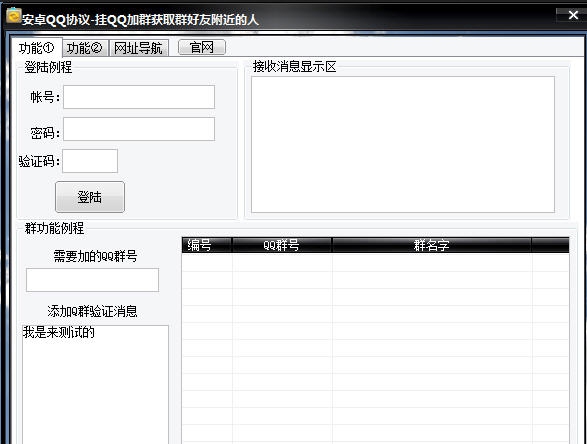Image resolution: width=587 pixels, height=444 pixels.
Task: Click the 登陆例程 group label
Action: click(x=48, y=67)
